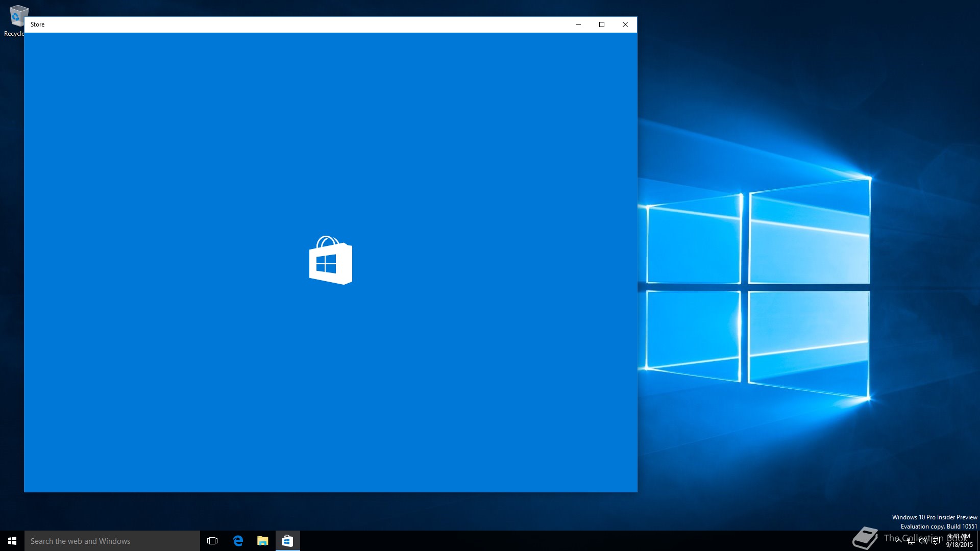Click the 'Search the web and Windows' box
This screenshot has width=980, height=551.
tap(112, 541)
